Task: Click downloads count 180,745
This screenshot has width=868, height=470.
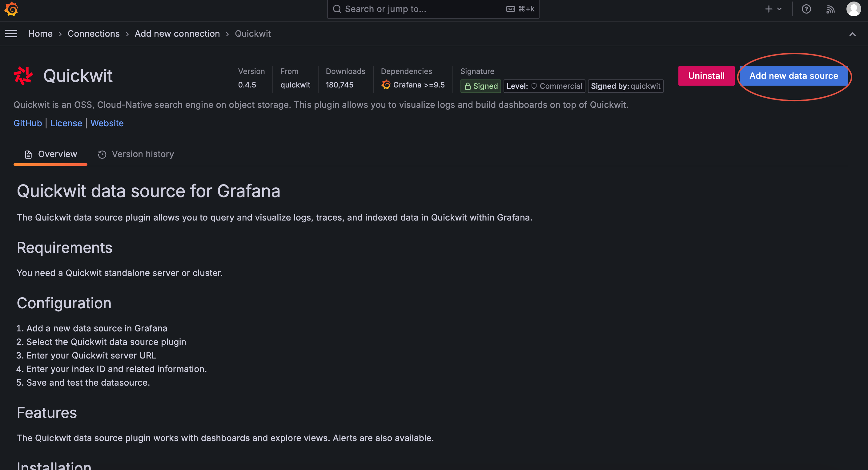Action: [339, 85]
